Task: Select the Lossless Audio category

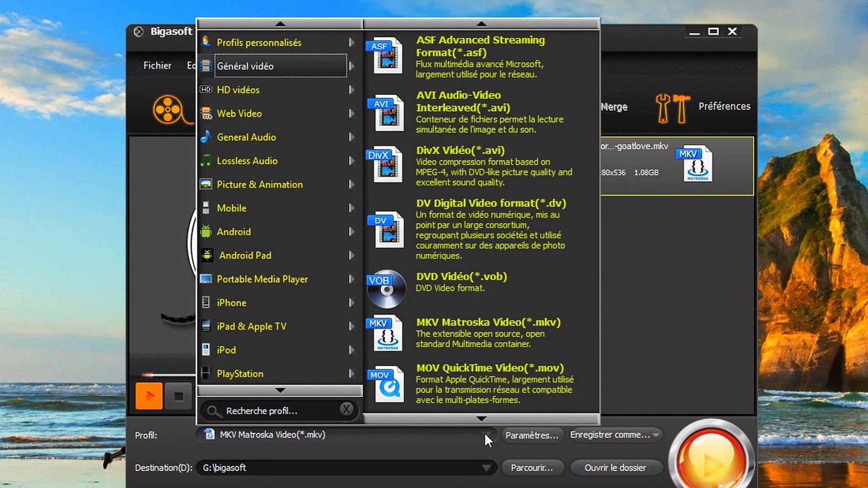Action: click(x=280, y=161)
